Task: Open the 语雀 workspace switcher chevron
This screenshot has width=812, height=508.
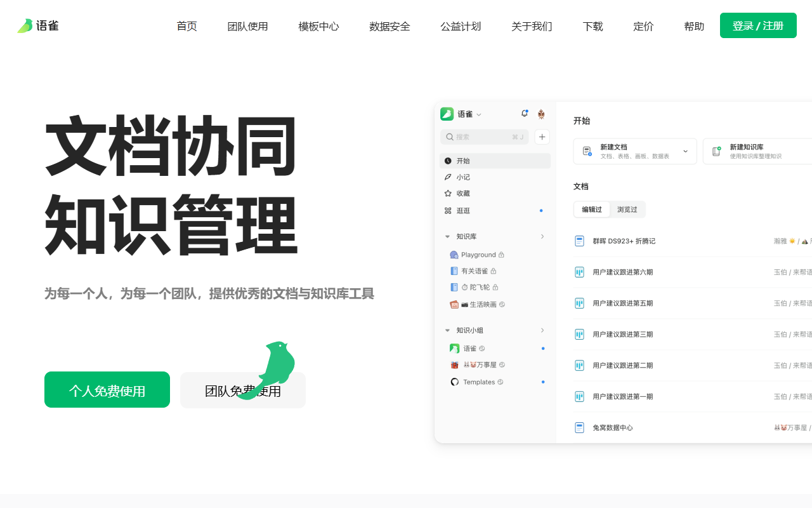Action: point(479,114)
